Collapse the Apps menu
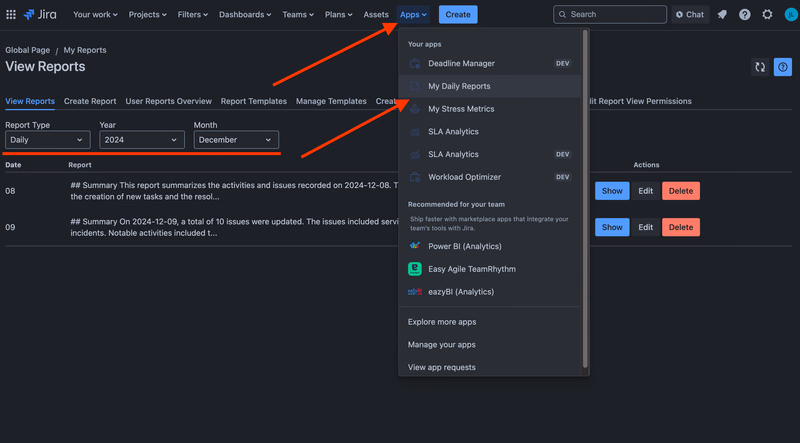 click(413, 14)
